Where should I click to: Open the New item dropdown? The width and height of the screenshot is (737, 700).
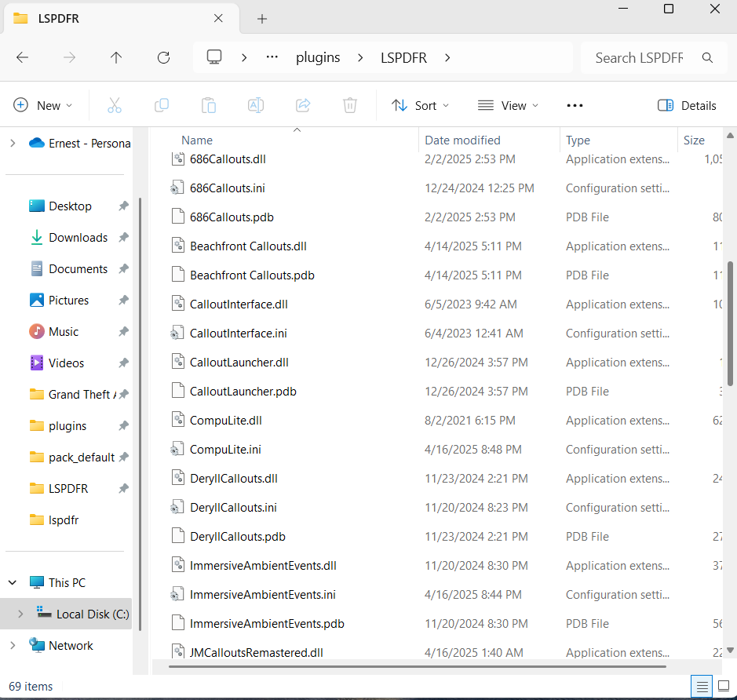43,105
